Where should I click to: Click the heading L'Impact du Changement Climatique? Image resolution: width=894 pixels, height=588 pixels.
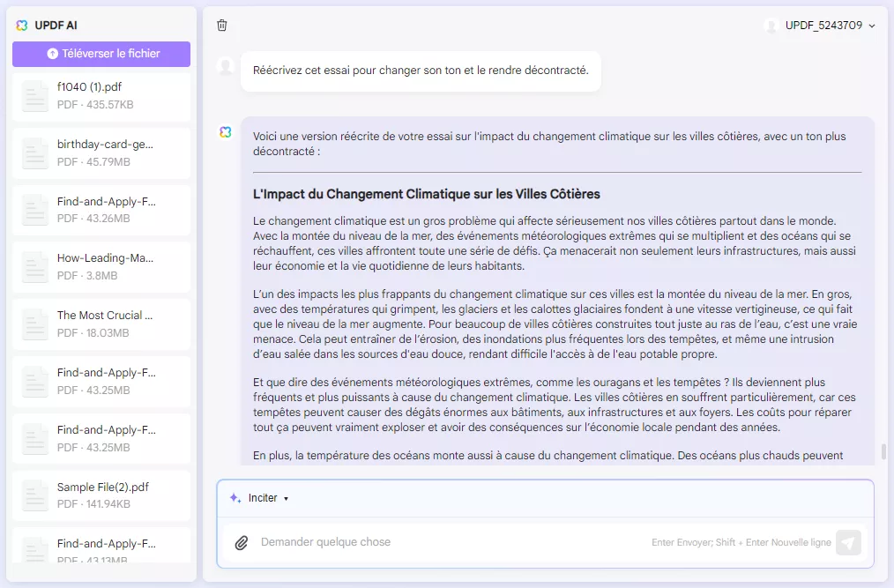click(427, 195)
